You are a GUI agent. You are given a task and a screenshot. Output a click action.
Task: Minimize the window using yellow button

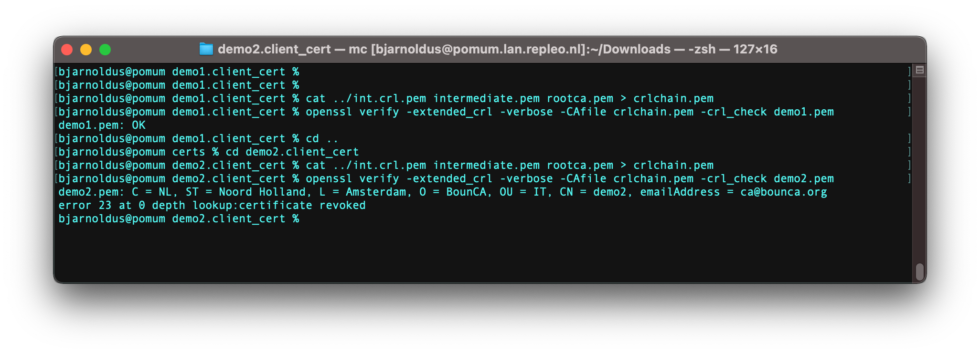[86, 50]
